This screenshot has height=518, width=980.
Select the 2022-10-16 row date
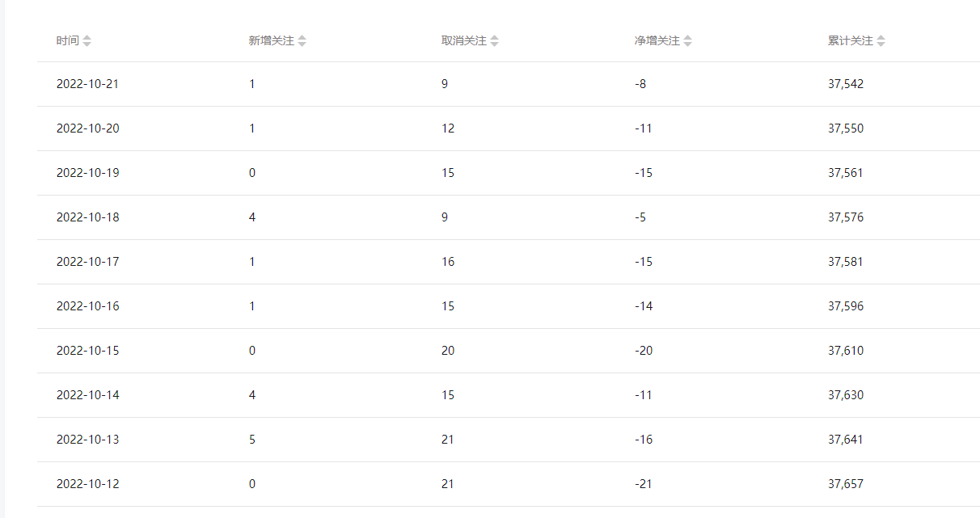point(88,306)
